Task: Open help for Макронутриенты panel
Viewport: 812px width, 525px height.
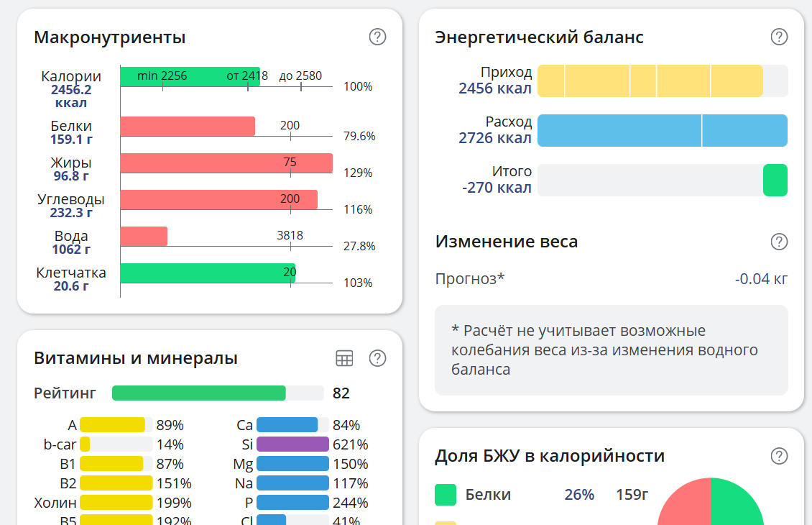Action: pyautogui.click(x=377, y=37)
